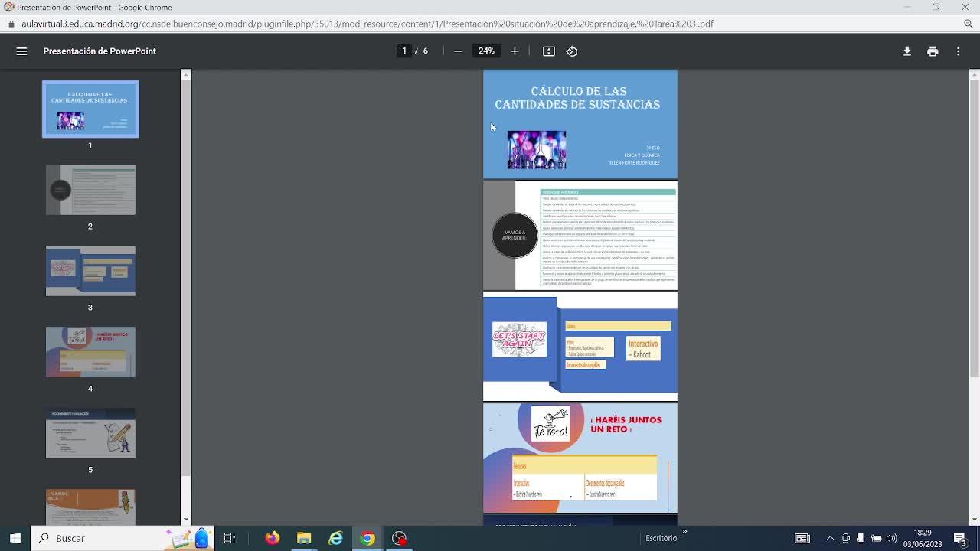The image size is (980, 551).
Task: Click the document scroll down arrow
Action: (x=974, y=520)
